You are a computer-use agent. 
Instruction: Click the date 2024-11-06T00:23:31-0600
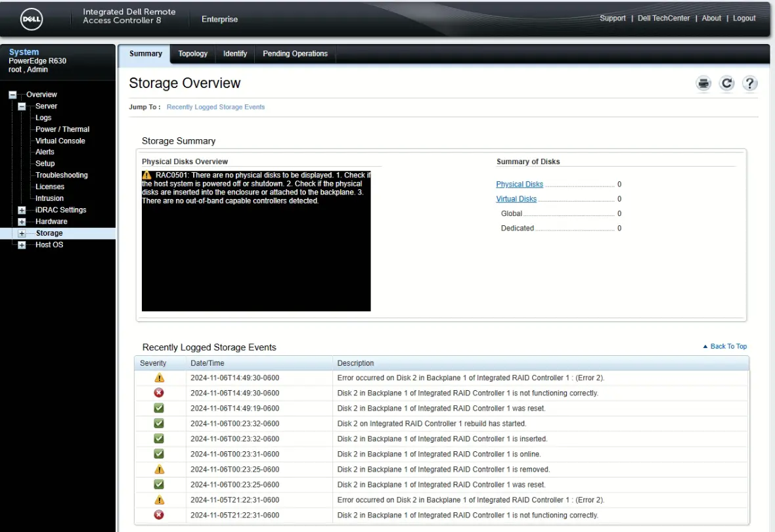pyautogui.click(x=234, y=454)
